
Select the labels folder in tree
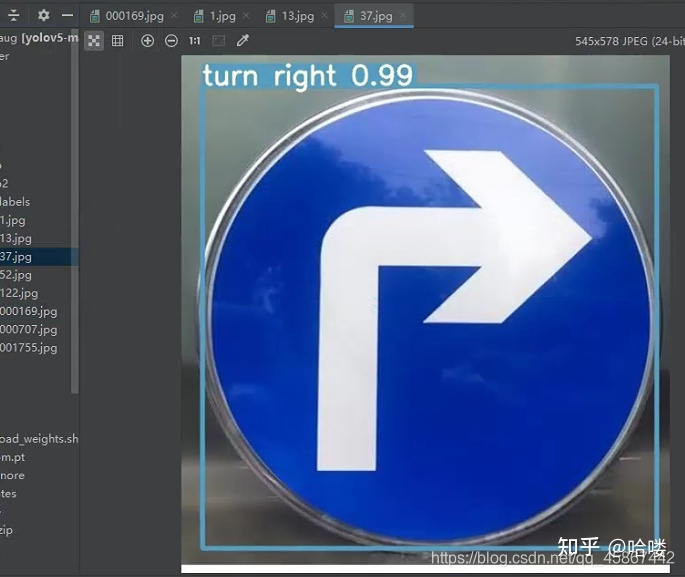tap(15, 202)
